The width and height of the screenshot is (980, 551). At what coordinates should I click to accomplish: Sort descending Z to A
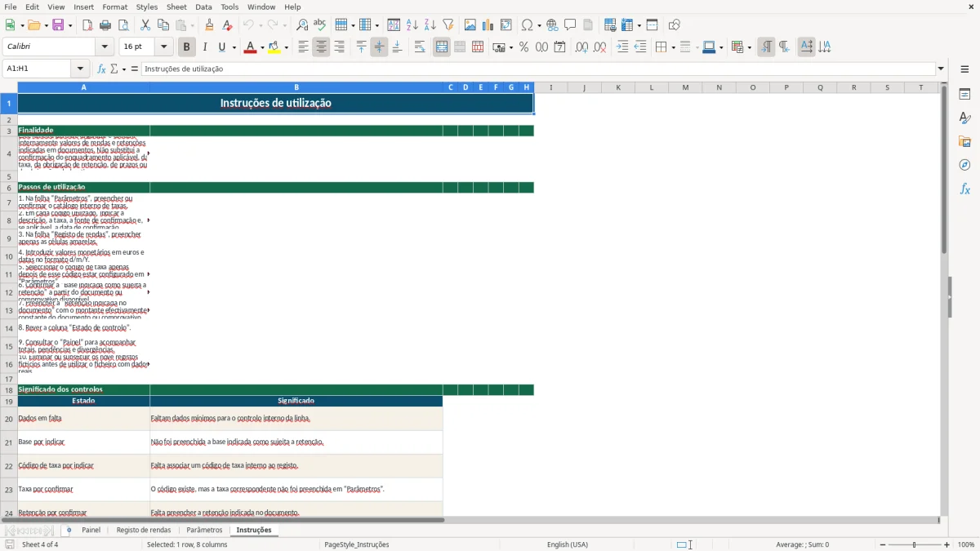[430, 25]
